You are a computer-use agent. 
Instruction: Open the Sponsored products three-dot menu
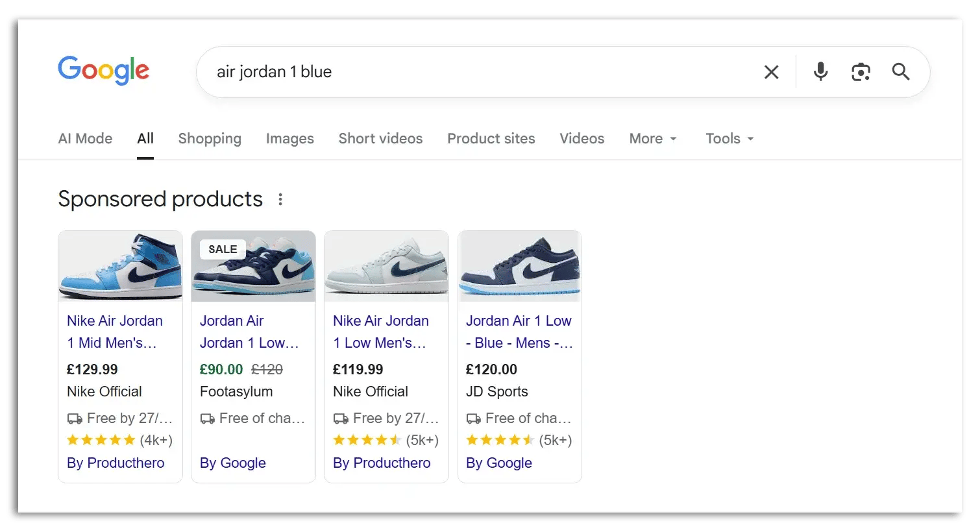point(280,200)
